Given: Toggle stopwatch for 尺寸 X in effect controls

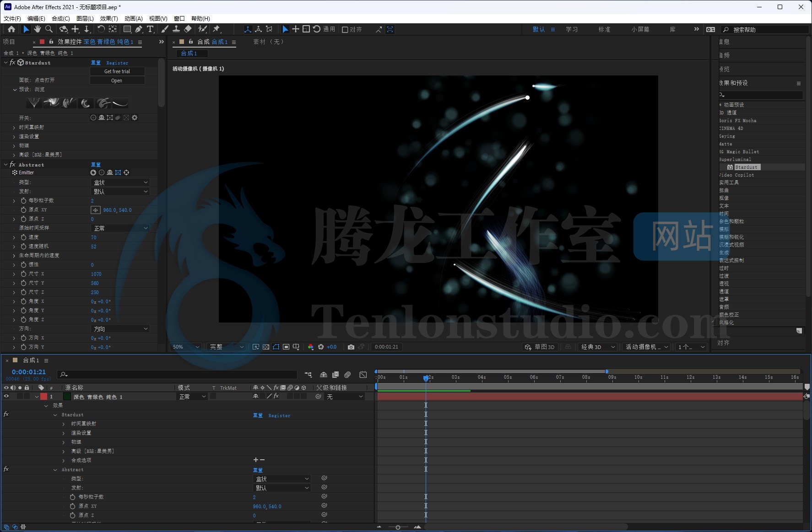Looking at the screenshot, I should [23, 274].
